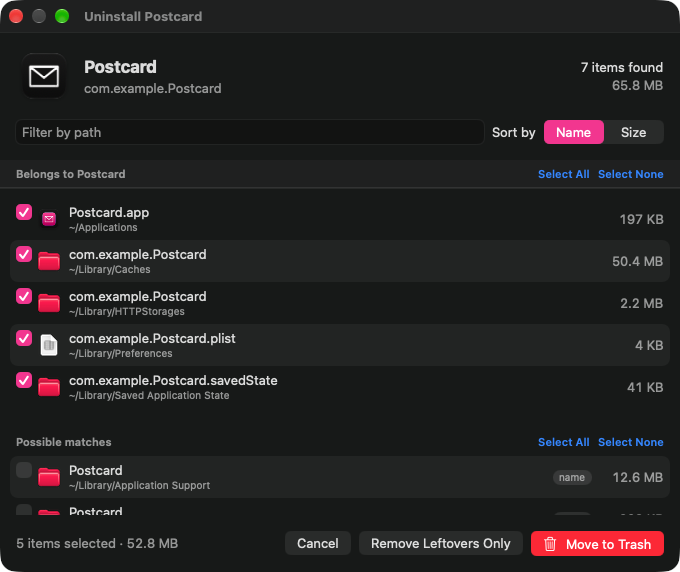Screen dimensions: 680x572
Task: Click the Cancel button
Action: click(317, 543)
